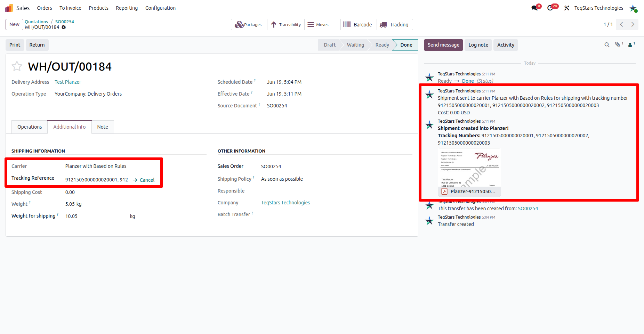Image resolution: width=644 pixels, height=334 pixels.
Task: Select the Additional Info tab
Action: point(70,127)
